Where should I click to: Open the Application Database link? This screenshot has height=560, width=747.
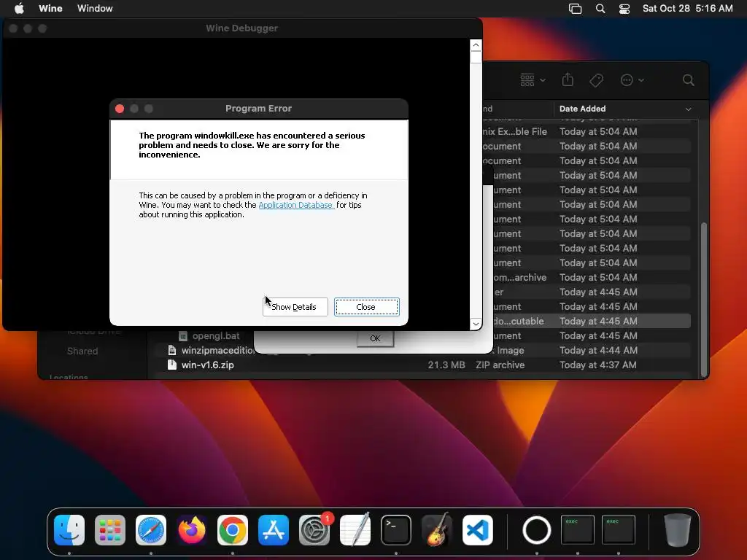click(295, 205)
